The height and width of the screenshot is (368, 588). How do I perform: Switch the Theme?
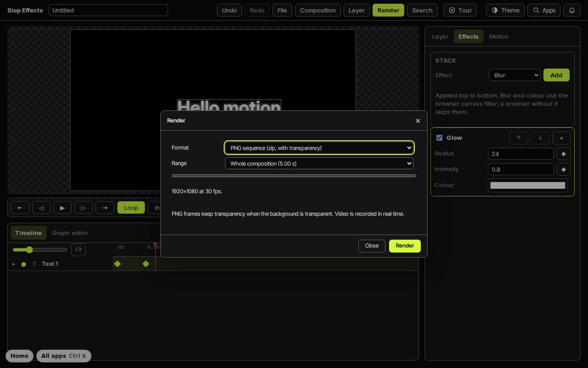(505, 10)
